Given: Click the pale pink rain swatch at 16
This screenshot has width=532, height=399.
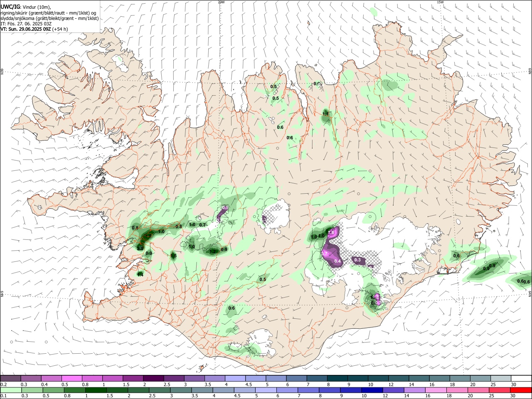Looking at the screenshot, I should pyautogui.click(x=436, y=390).
